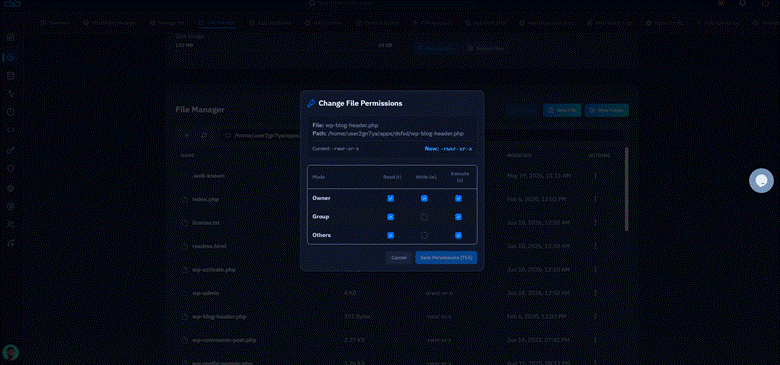Cancel the Change File Permissions dialog
Viewport: 780px width, 365px height.
point(398,258)
